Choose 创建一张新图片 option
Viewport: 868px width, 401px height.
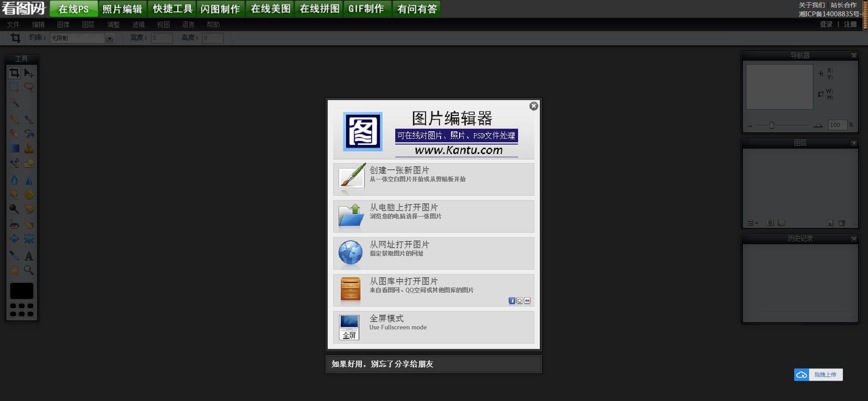click(x=434, y=179)
